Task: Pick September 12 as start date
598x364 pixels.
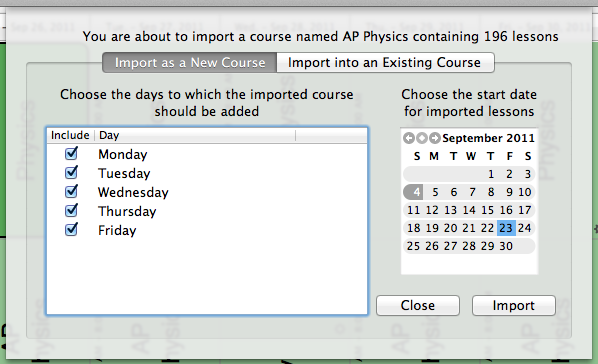Action: (432, 210)
